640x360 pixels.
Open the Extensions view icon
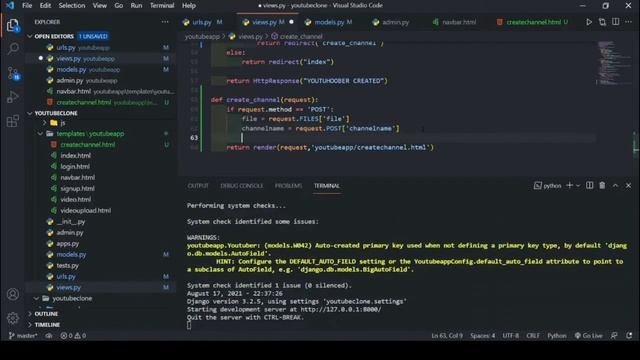[13, 121]
